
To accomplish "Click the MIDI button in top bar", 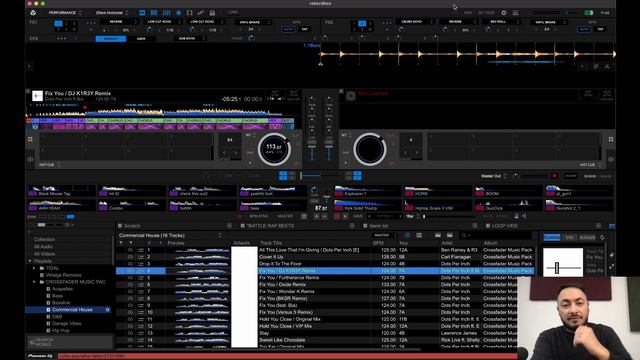I will click(x=468, y=13).
